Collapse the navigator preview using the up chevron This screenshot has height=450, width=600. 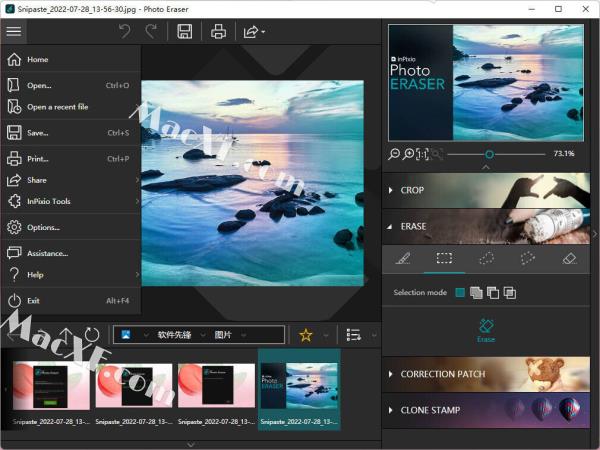tap(486, 167)
